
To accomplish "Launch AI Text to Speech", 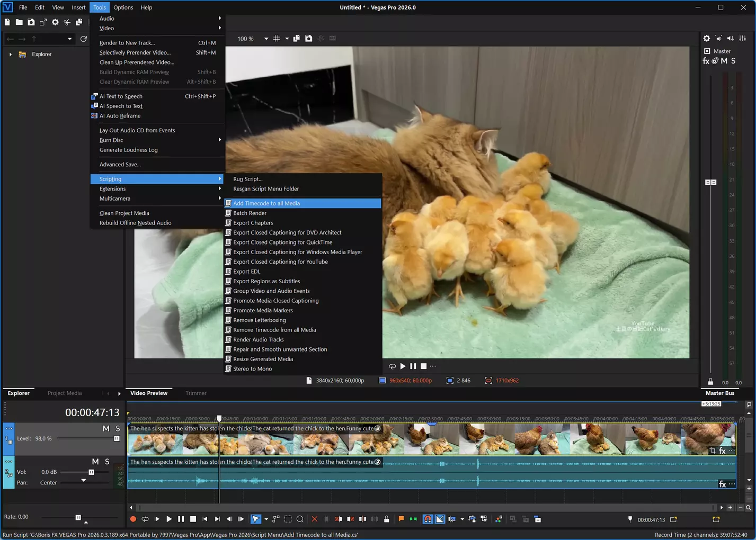I will pyautogui.click(x=157, y=96).
